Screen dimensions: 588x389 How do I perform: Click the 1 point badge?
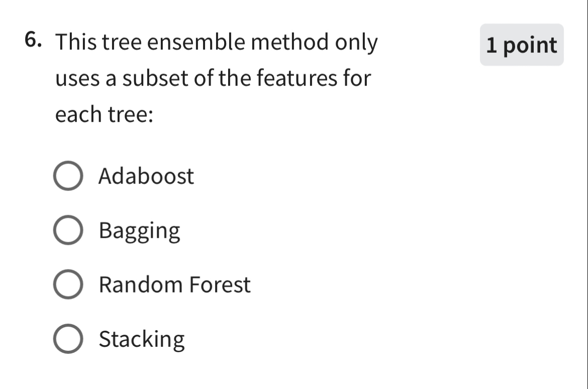pyautogui.click(x=521, y=45)
